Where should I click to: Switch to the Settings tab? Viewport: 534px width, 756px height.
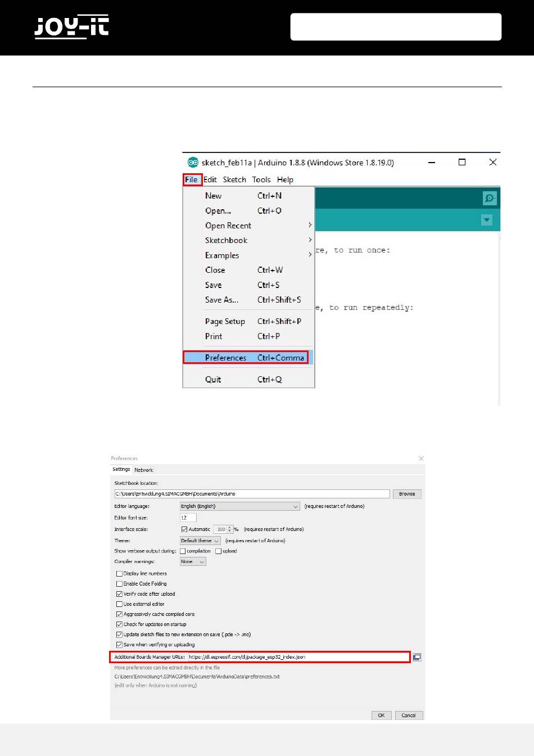121,469
